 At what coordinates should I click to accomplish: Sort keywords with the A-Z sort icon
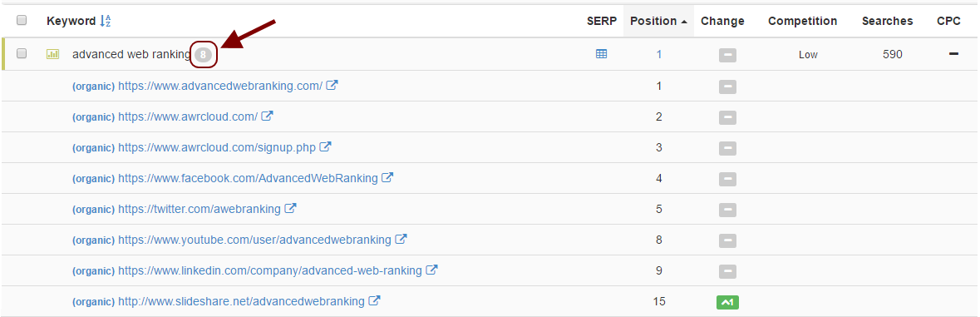[x=106, y=21]
